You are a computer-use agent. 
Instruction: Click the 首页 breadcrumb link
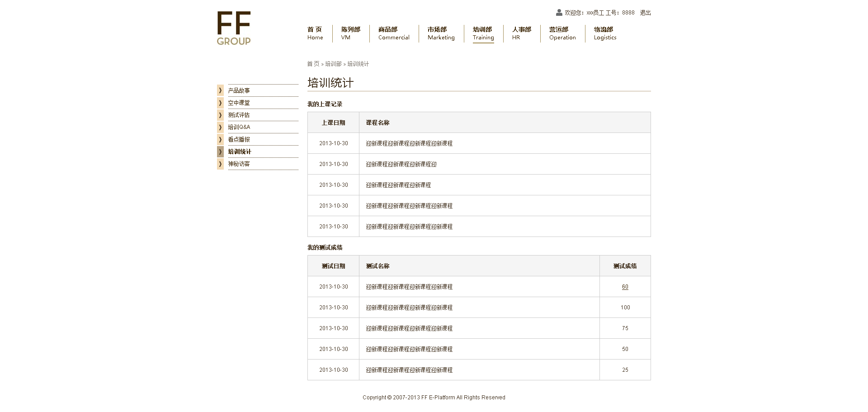[313, 64]
